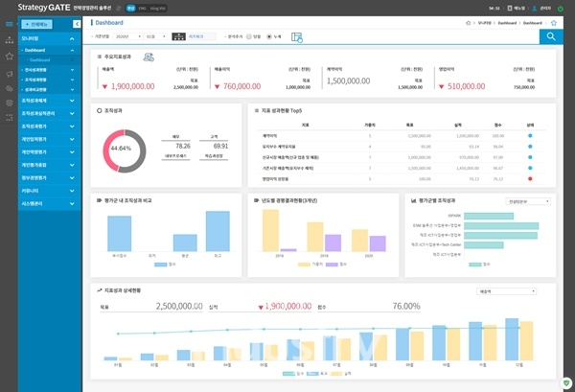
Task: Open the gear settings icon in left rail
Action: click(x=10, y=103)
